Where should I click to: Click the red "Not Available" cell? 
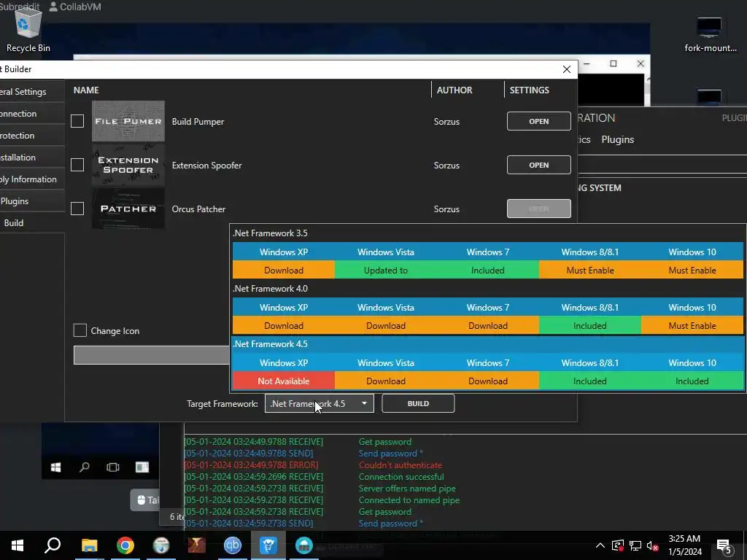(284, 381)
